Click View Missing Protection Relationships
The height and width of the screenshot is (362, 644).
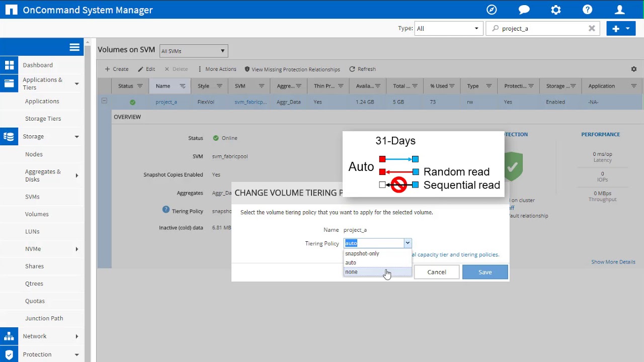pyautogui.click(x=292, y=69)
